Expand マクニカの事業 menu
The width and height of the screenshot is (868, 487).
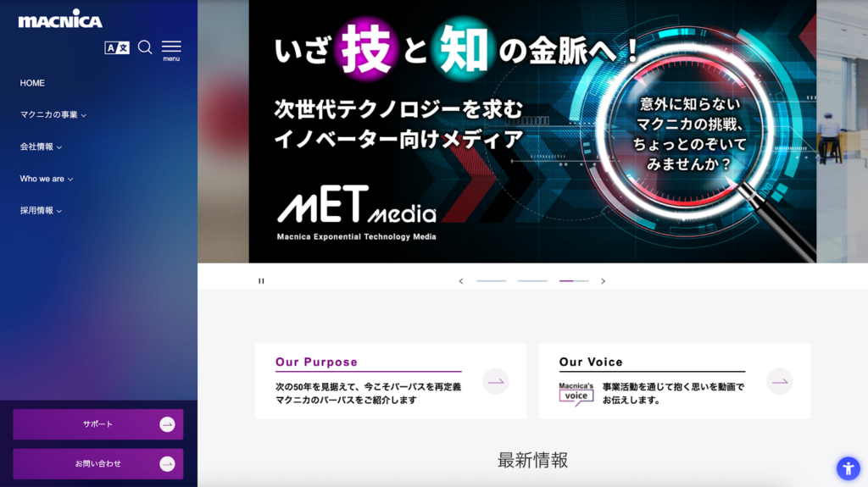coord(53,114)
